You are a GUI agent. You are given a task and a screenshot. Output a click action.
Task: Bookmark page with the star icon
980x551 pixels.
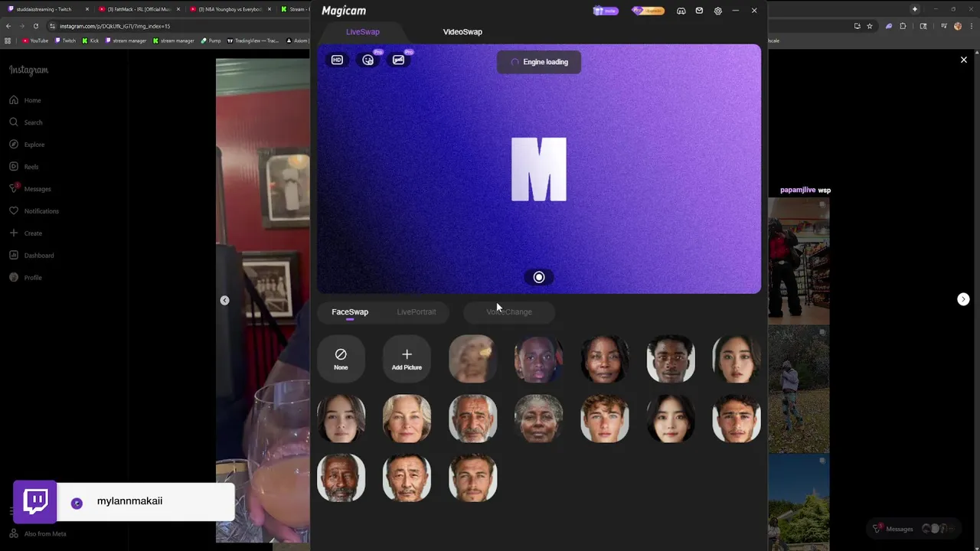point(869,26)
